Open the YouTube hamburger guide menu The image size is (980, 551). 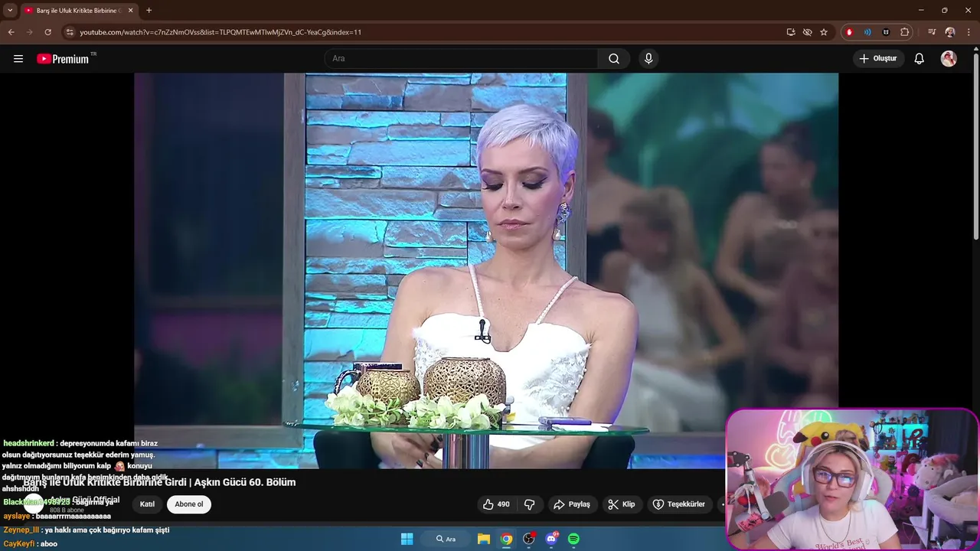click(18, 59)
